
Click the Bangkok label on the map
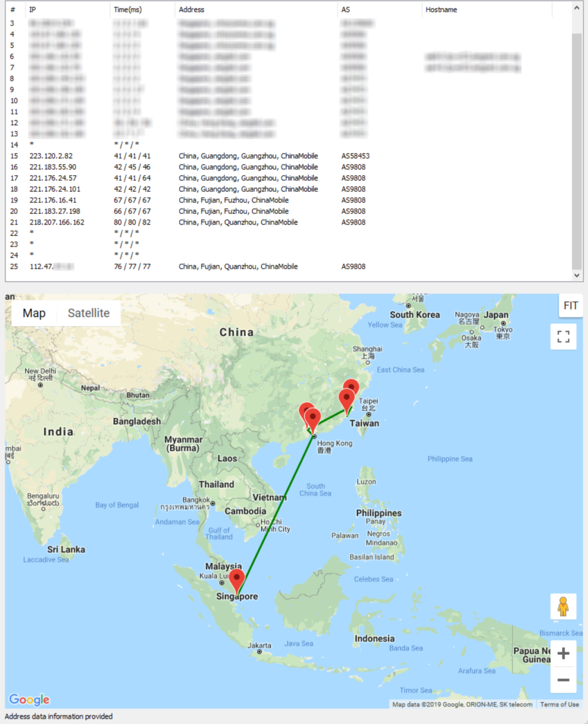tap(196, 500)
